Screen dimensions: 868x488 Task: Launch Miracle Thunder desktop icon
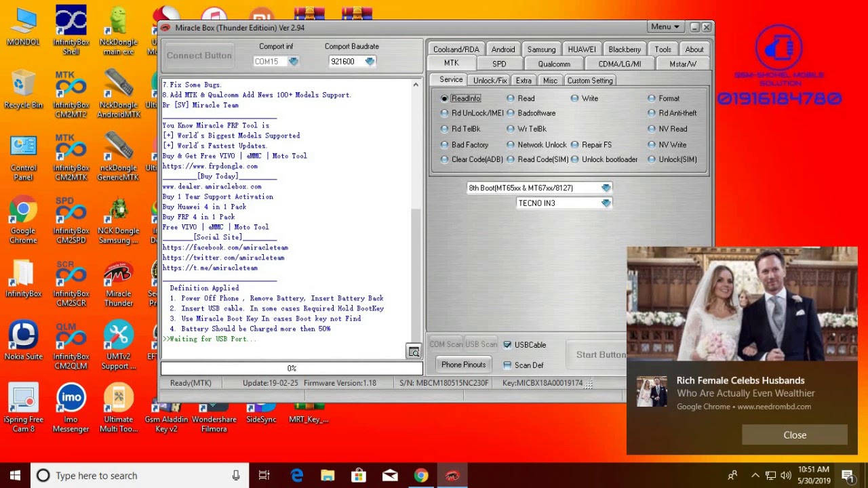coord(119,284)
